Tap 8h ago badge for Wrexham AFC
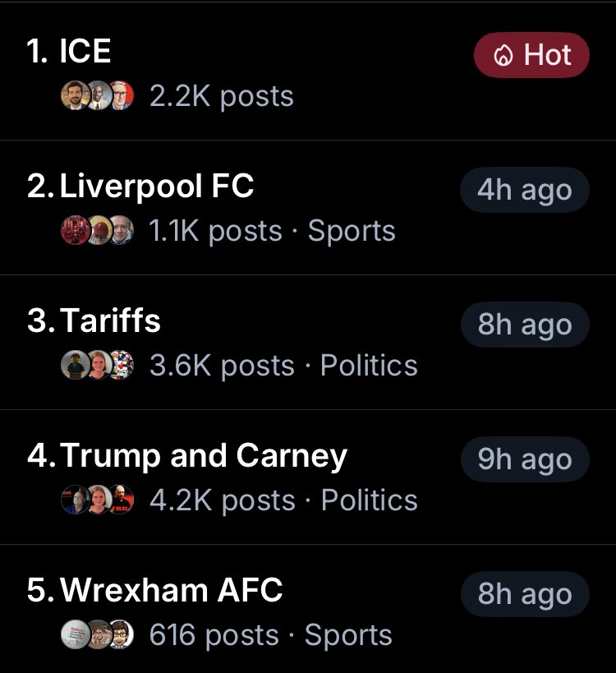The width and height of the screenshot is (616, 673). 524,594
